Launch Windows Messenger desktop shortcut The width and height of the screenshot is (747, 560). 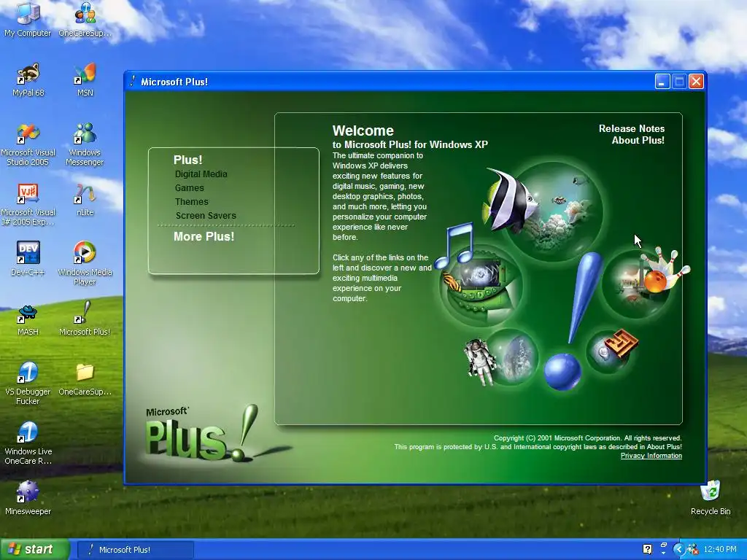[x=85, y=144]
